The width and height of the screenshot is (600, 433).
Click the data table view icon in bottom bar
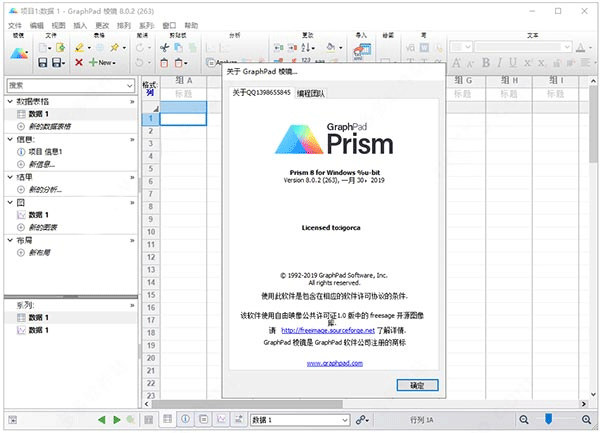pos(167,419)
